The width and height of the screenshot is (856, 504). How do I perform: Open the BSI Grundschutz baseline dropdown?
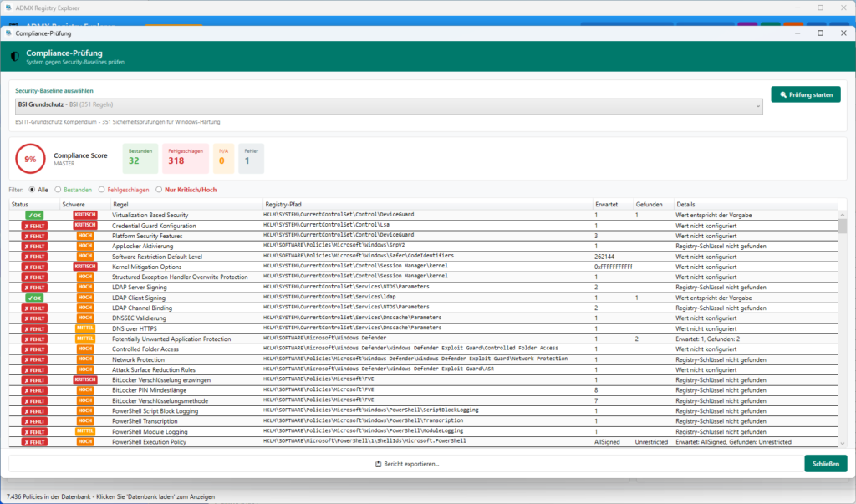point(759,106)
